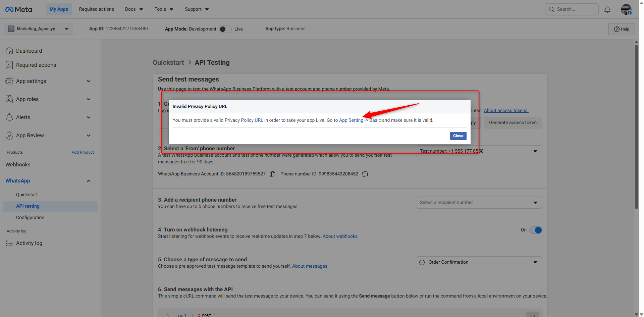Expand the Docs menu

[134, 9]
